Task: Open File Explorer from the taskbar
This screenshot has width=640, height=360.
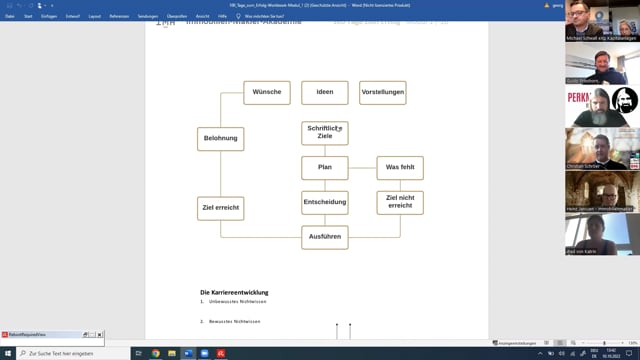Action: (172, 353)
